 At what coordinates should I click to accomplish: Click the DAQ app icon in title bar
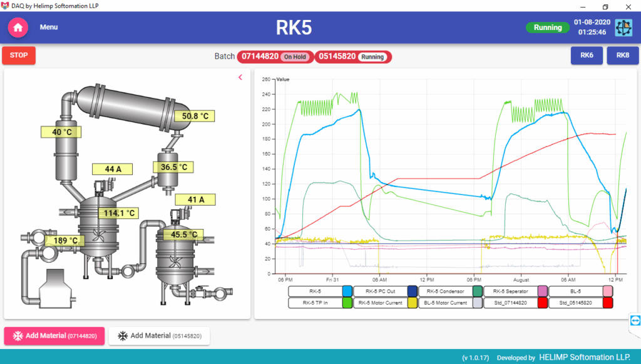[x=5, y=6]
